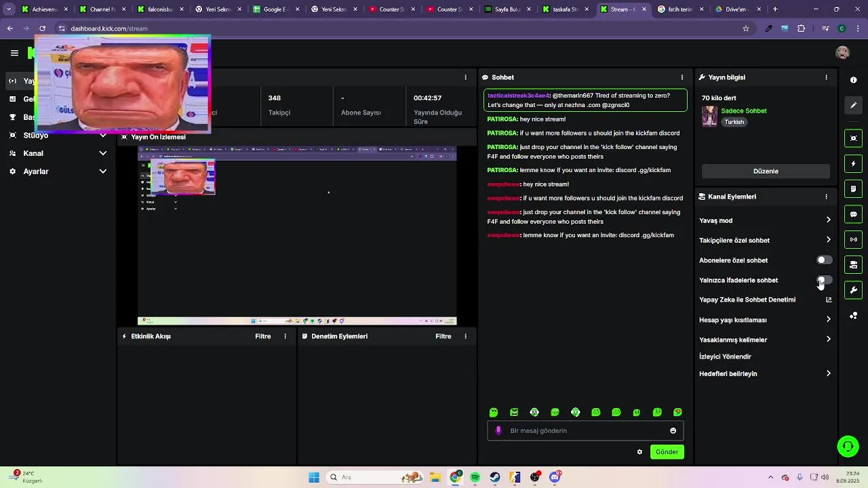
Task: Click the pencil edit icon in sidebar
Action: point(853,105)
